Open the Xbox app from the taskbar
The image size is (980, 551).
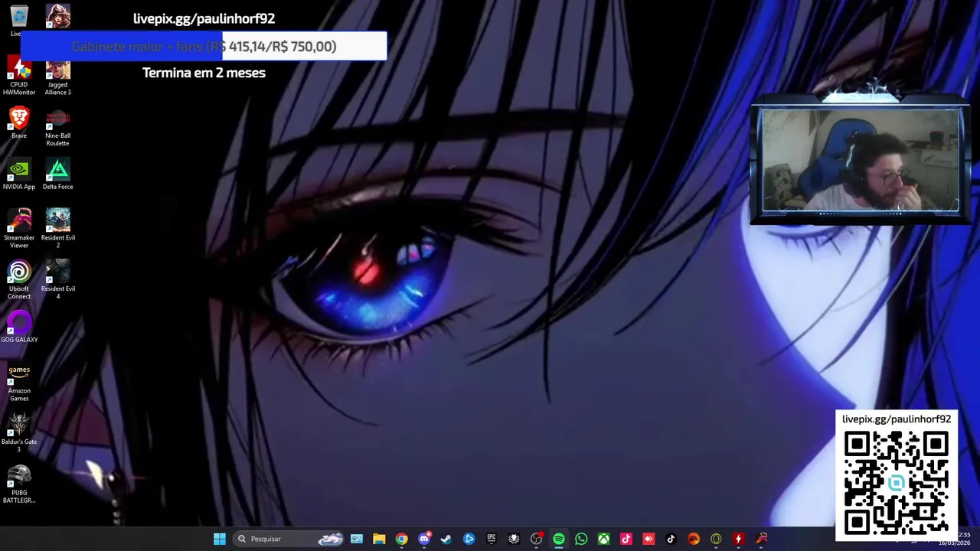coord(604,539)
